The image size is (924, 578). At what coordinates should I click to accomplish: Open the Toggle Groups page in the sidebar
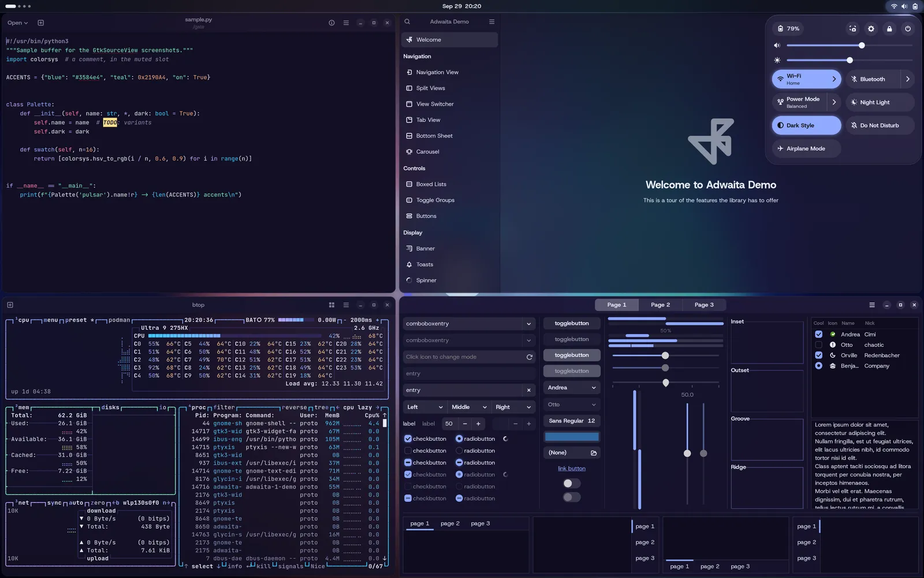(x=449, y=200)
